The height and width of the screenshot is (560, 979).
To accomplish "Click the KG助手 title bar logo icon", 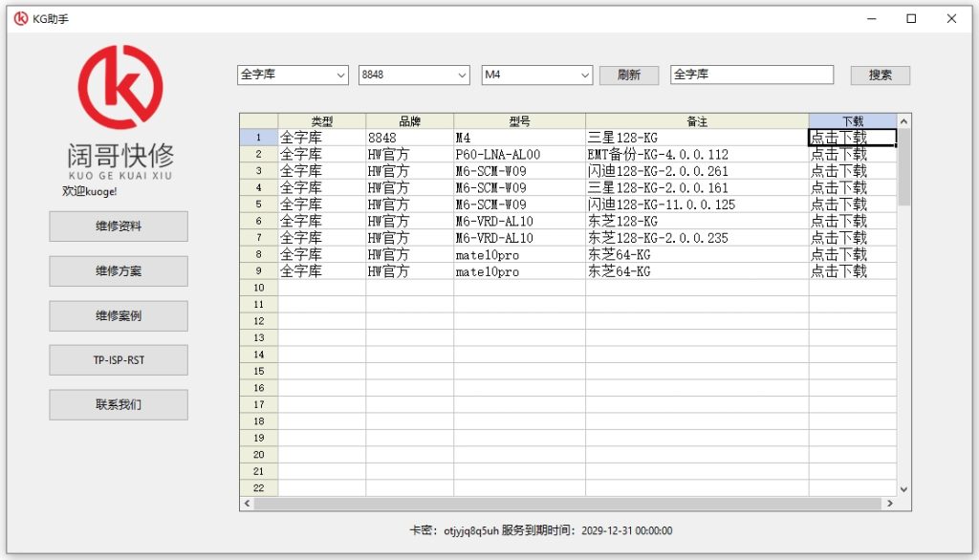I will [x=21, y=19].
